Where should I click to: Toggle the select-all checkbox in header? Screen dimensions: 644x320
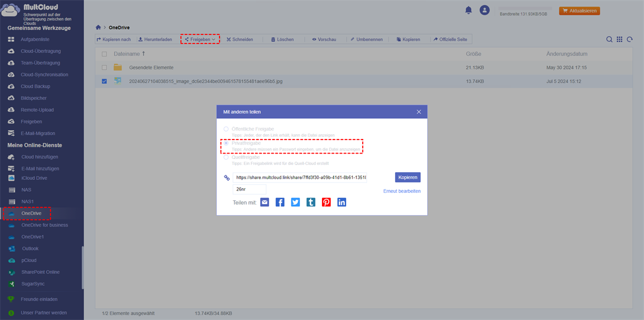pos(104,54)
